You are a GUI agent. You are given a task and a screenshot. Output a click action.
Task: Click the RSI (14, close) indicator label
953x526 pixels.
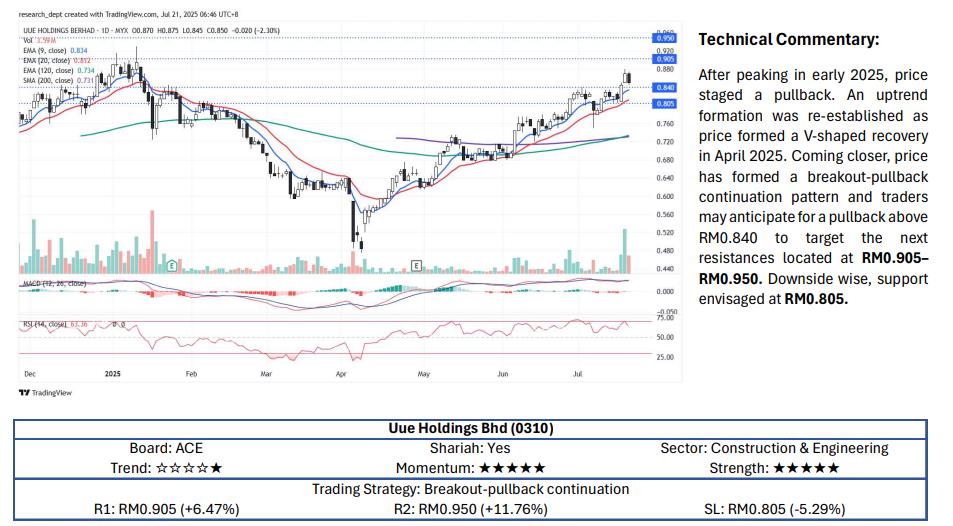(x=55, y=325)
